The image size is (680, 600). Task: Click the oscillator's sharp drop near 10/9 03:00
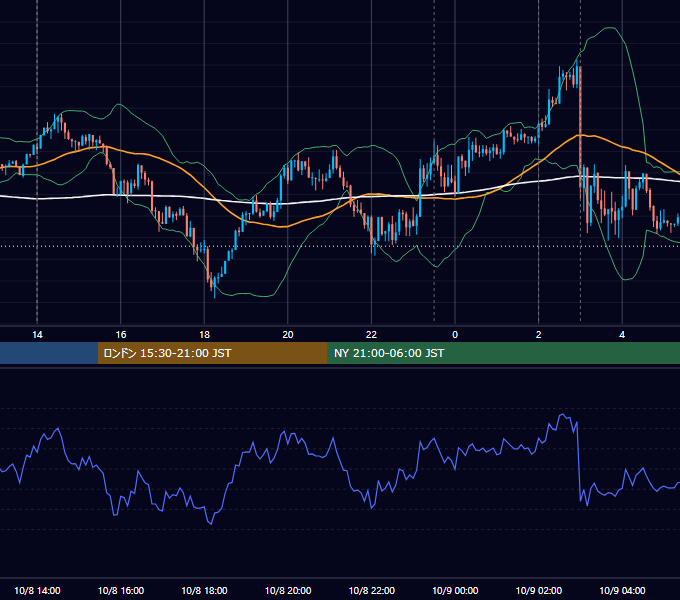point(579,462)
